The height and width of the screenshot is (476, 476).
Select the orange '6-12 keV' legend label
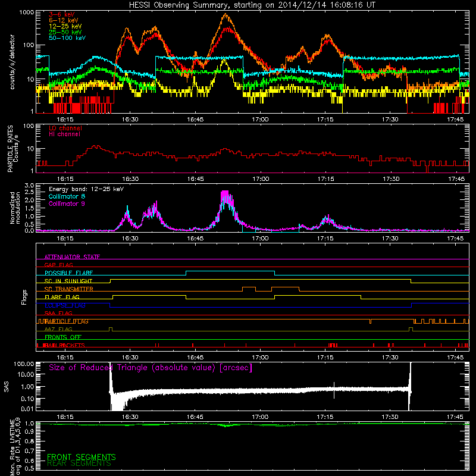(63, 20)
